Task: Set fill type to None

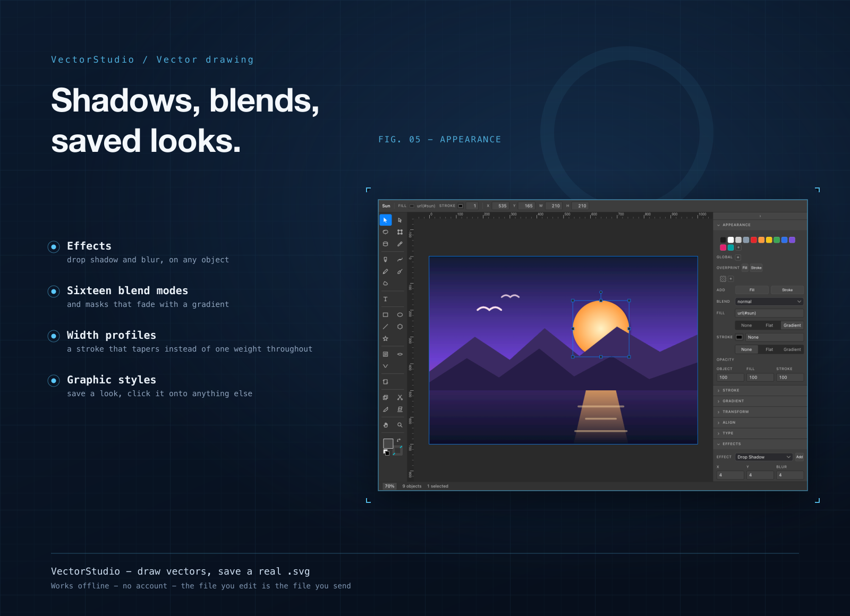Action: tap(746, 325)
